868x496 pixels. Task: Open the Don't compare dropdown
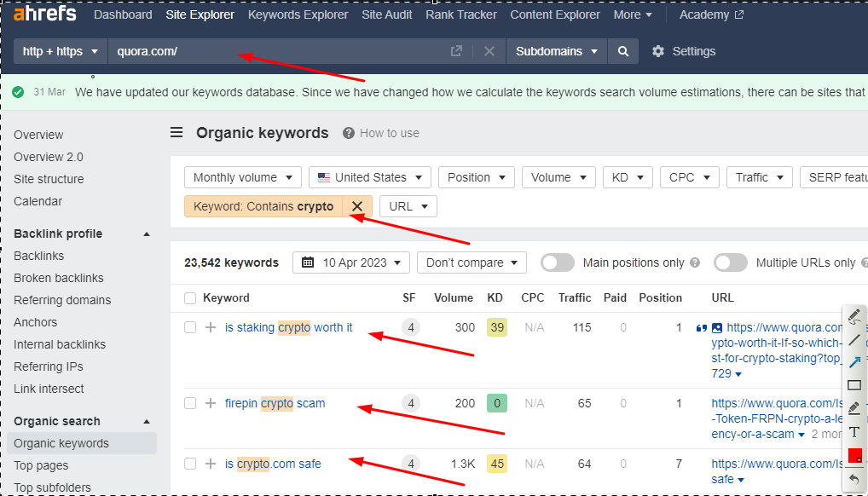pyautogui.click(x=472, y=262)
